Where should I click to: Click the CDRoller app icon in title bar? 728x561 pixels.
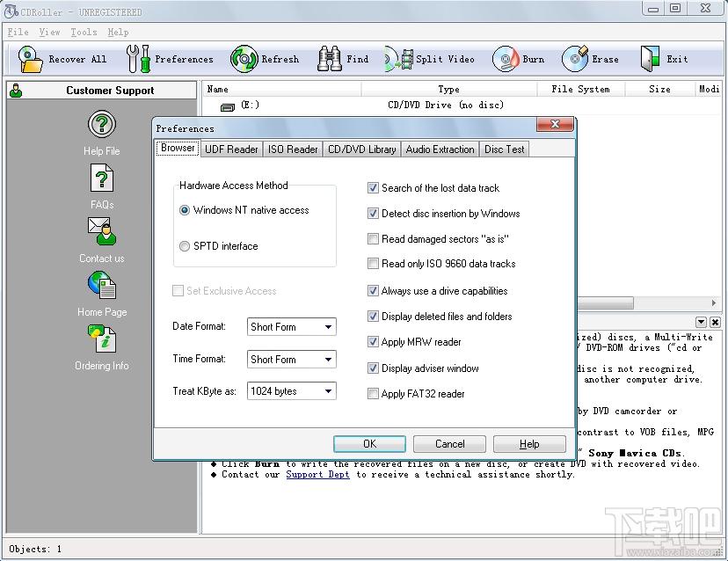[x=11, y=11]
